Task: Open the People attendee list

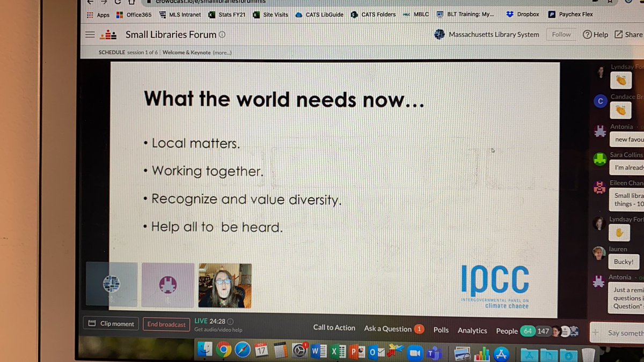Action: (x=537, y=331)
